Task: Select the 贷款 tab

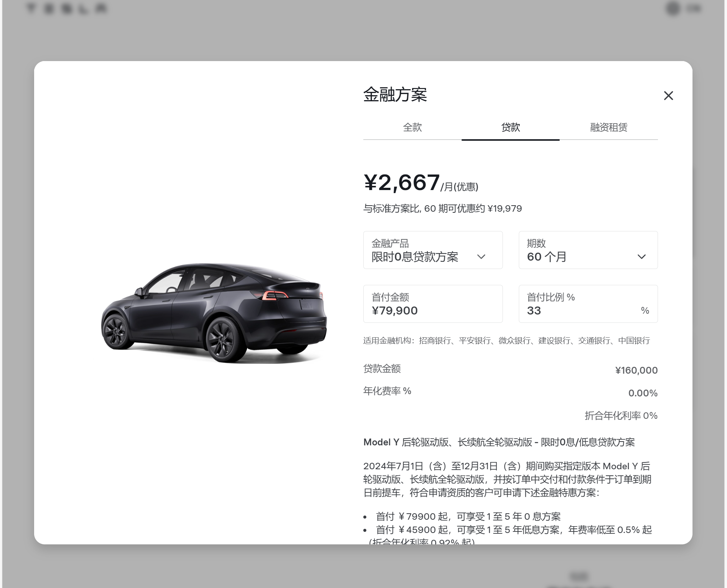Action: coord(510,127)
